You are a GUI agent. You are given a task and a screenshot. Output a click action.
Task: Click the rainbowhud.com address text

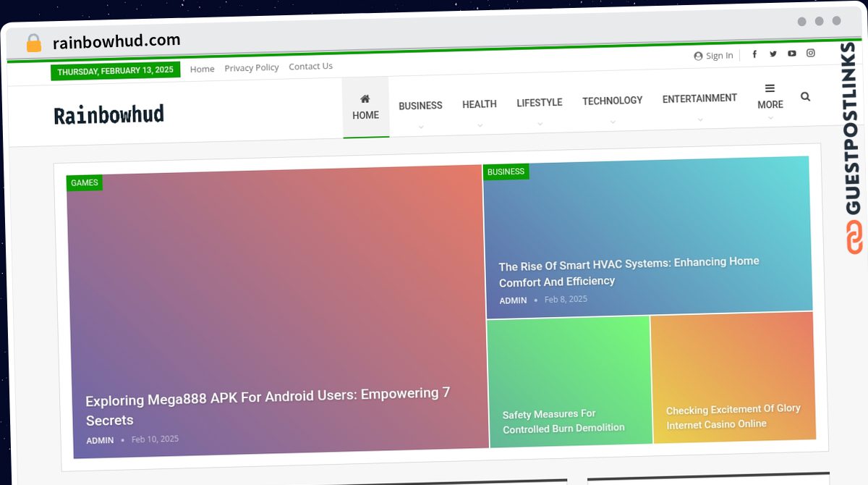(116, 41)
